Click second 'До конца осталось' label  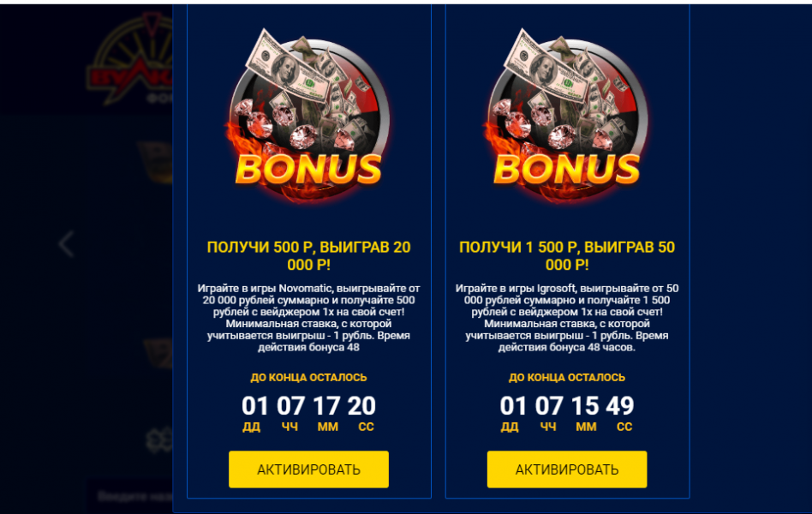[567, 377]
